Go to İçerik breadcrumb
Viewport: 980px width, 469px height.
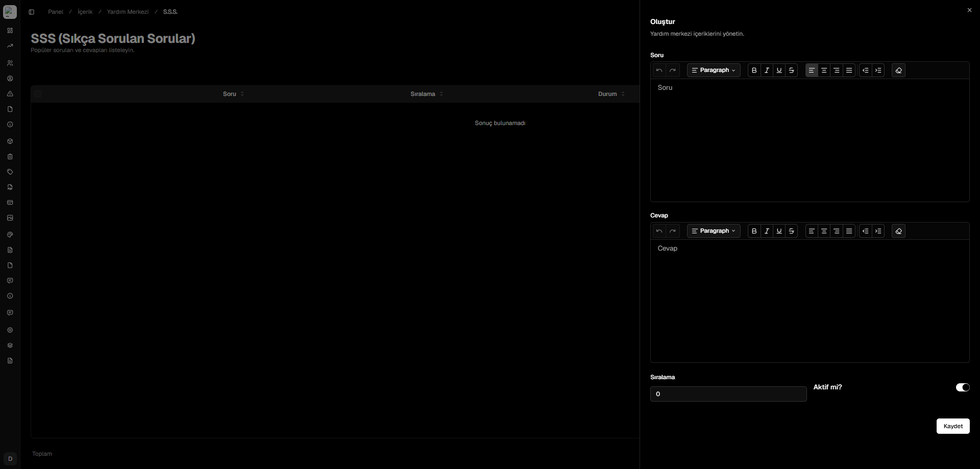[x=85, y=12]
